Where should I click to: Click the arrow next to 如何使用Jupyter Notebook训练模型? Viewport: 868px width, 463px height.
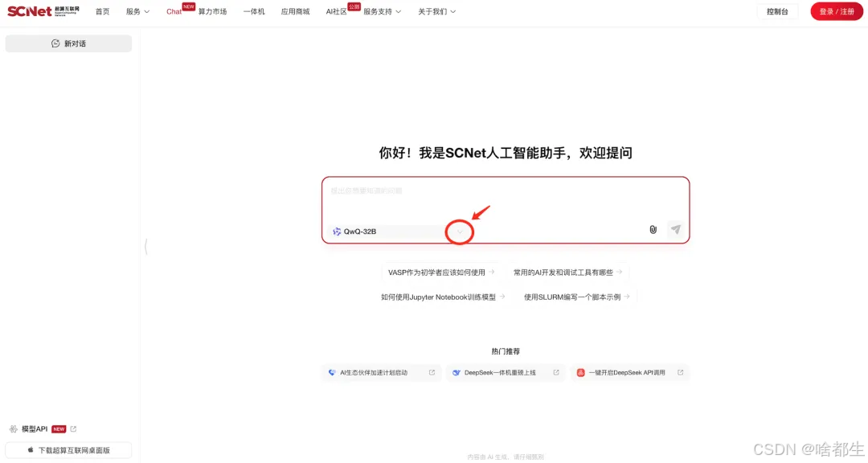502,297
